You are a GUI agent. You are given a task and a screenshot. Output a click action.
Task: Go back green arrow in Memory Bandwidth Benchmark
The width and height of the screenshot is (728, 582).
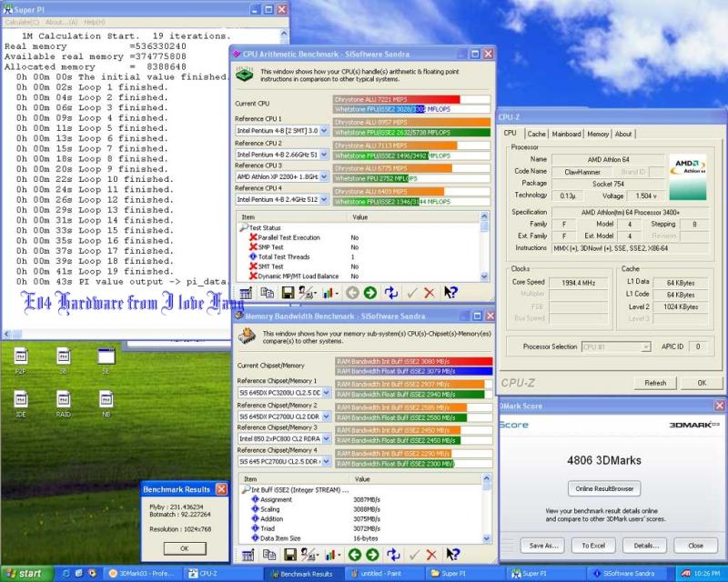pyautogui.click(x=355, y=555)
